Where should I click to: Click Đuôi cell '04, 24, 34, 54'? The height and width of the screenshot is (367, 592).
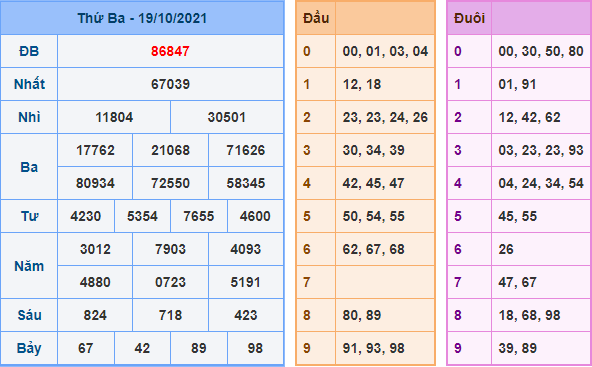coord(541,184)
